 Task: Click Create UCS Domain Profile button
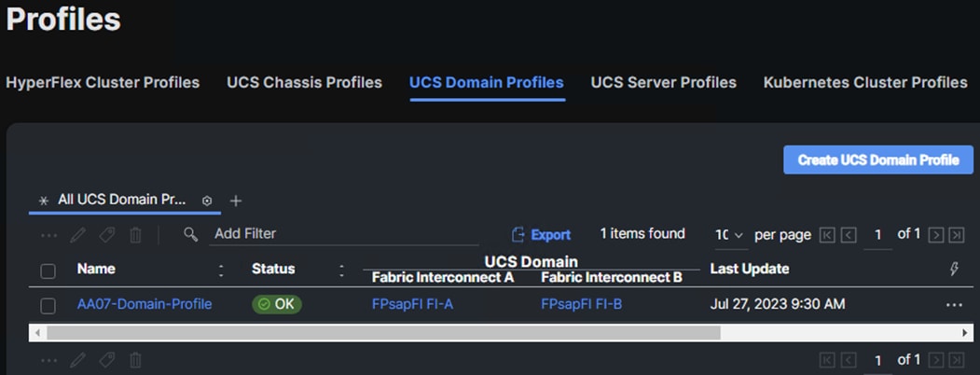(878, 160)
